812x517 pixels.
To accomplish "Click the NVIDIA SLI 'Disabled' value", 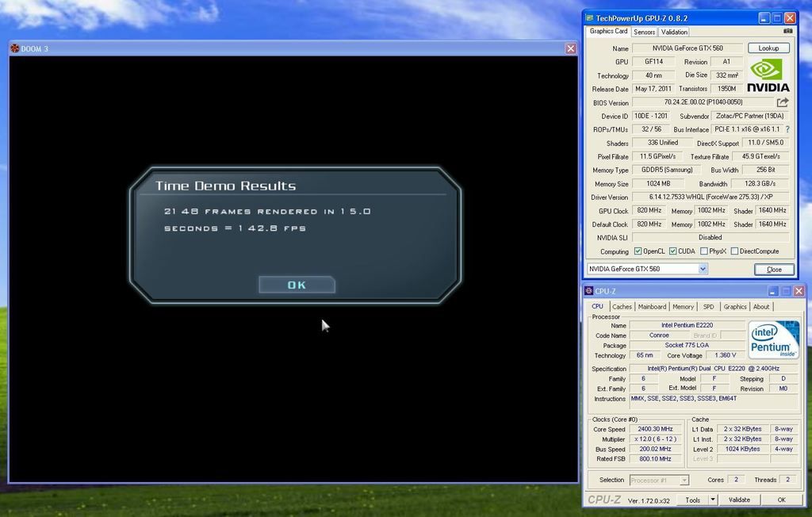I will 710,237.
